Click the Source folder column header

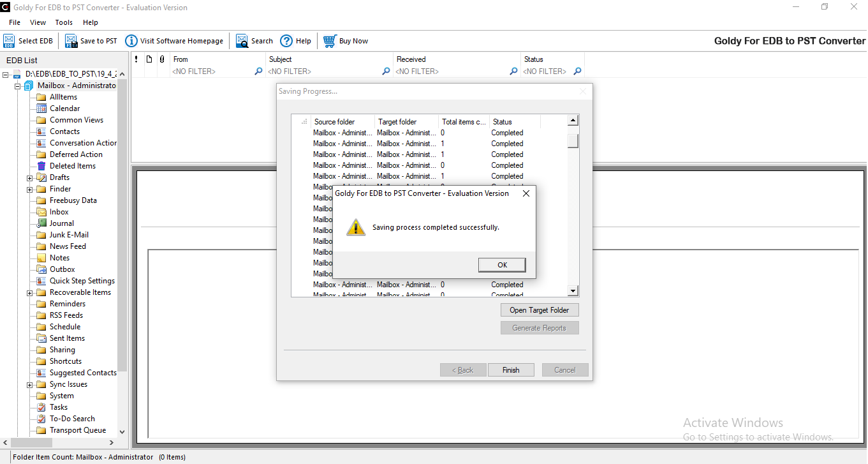coord(343,122)
